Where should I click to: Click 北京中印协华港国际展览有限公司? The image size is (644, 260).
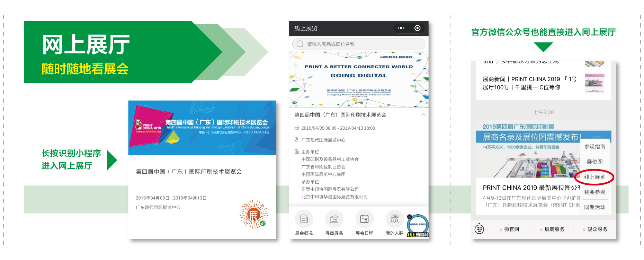coord(334,197)
